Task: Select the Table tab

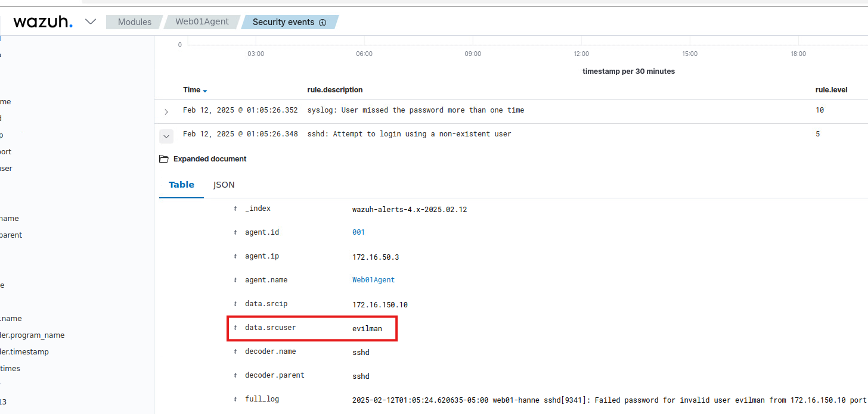Action: [x=181, y=185]
